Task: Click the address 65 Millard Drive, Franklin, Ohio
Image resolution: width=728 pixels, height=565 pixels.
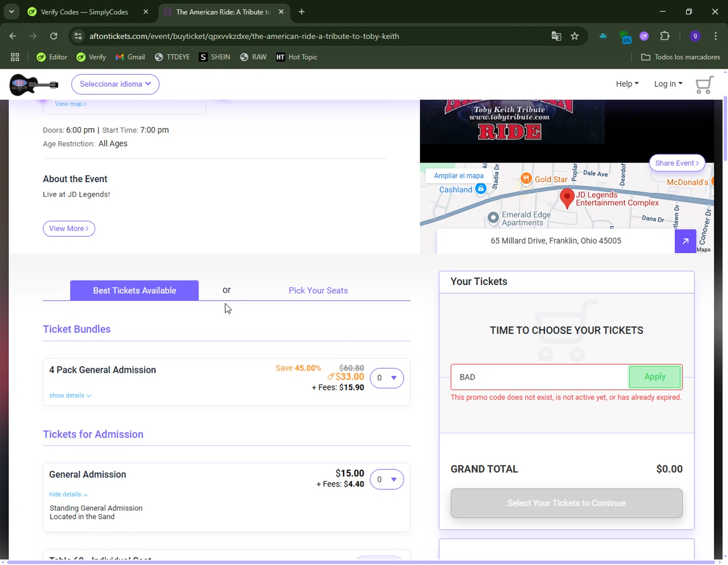Action: coord(556,241)
